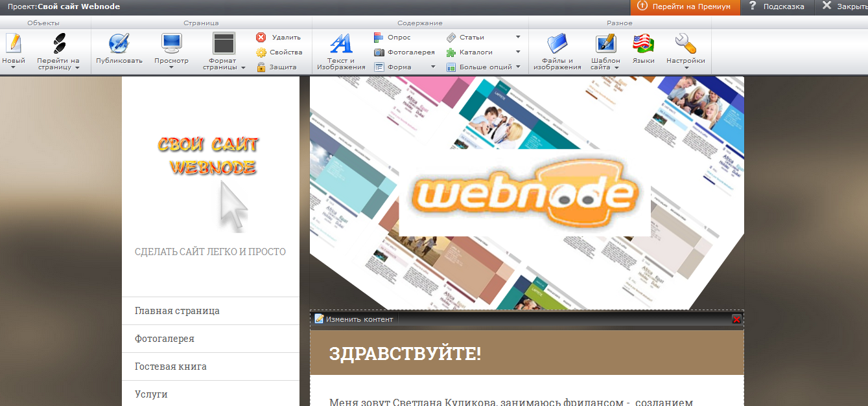
Task: Click the red Удалить icon
Action: (261, 38)
